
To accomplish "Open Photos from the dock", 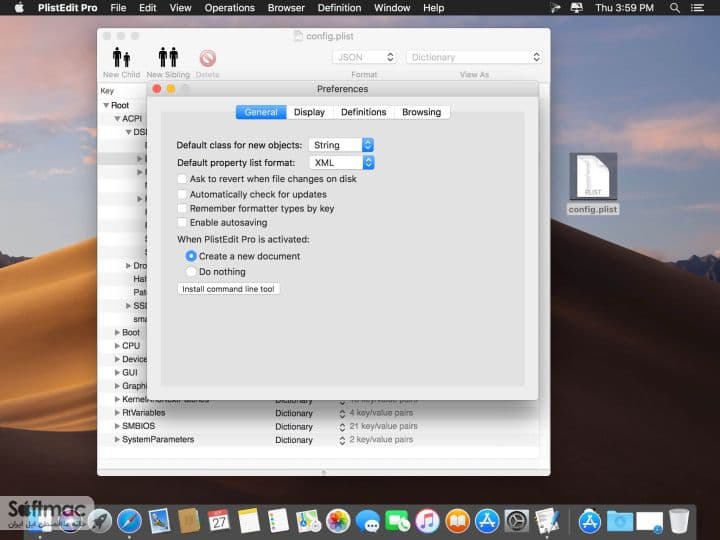I will pos(338,521).
